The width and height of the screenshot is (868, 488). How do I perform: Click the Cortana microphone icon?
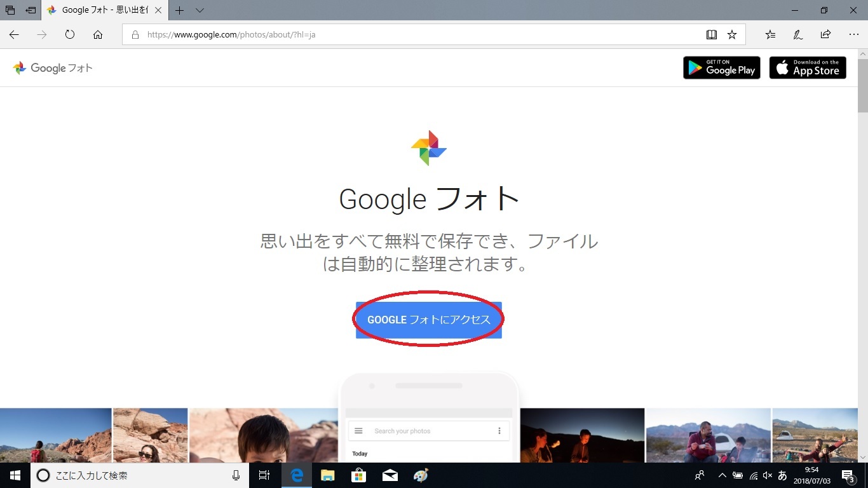[x=236, y=475]
